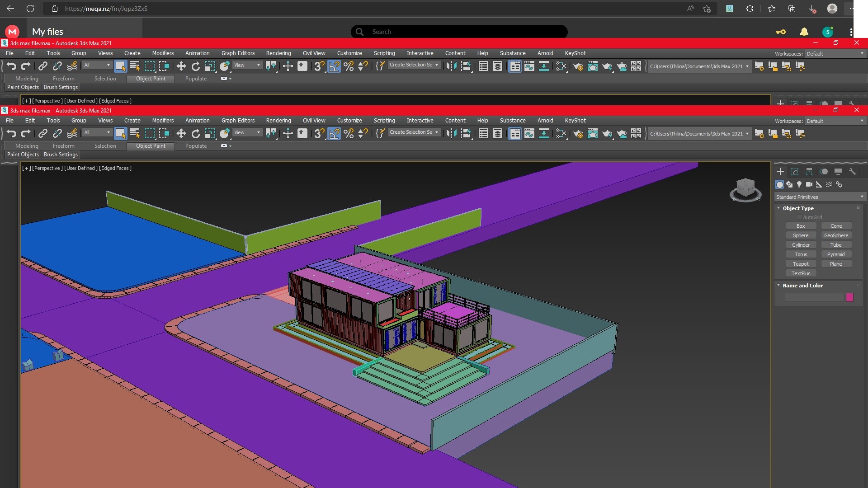Open Rendering menu in the lower window
The height and width of the screenshot is (488, 868).
coord(278,121)
